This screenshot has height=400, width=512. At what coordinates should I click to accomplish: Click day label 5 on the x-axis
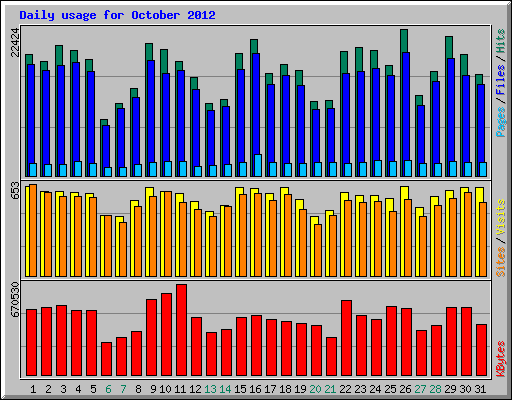pyautogui.click(x=93, y=389)
